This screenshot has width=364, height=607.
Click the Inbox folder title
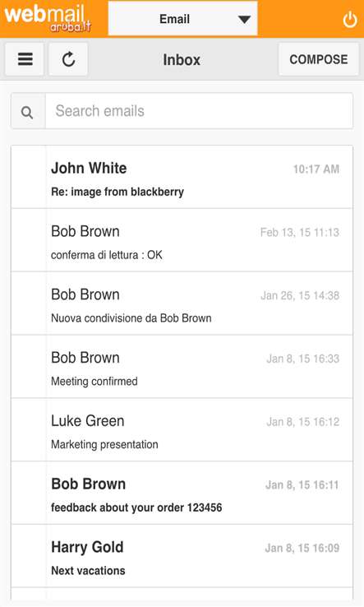click(x=182, y=59)
